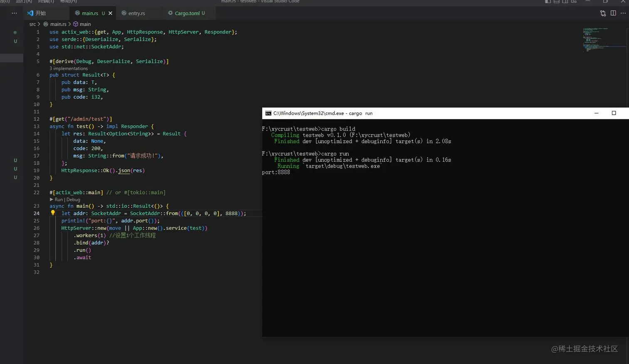
Task: Click '.await' on line 30
Action: (x=82, y=258)
